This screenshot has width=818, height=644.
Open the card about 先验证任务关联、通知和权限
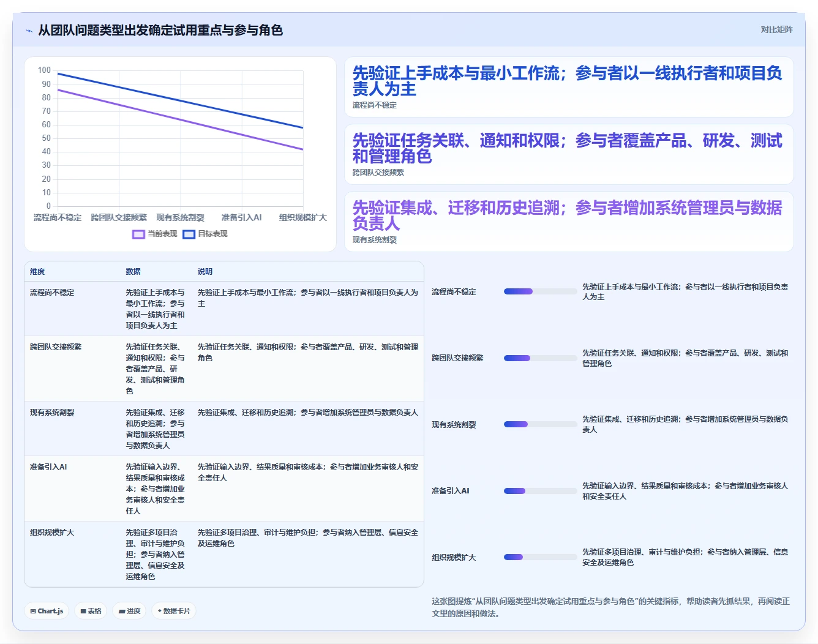(569, 154)
